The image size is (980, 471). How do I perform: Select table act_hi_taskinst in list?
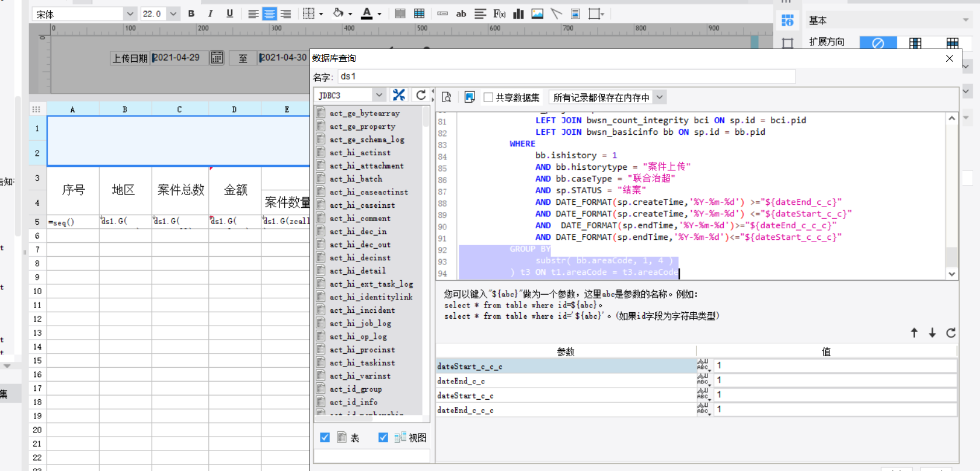pyautogui.click(x=362, y=362)
